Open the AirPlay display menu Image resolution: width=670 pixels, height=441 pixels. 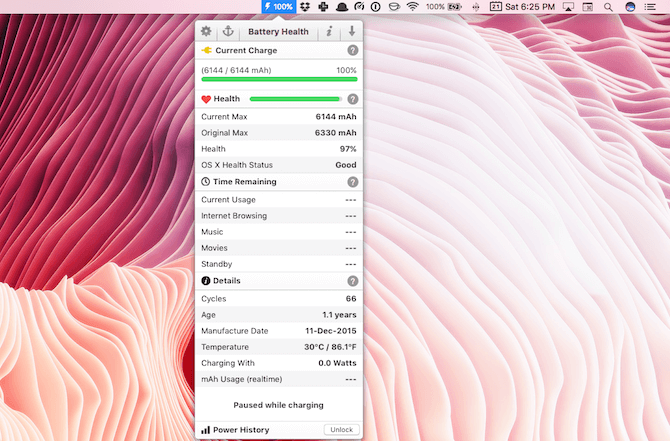(568, 7)
